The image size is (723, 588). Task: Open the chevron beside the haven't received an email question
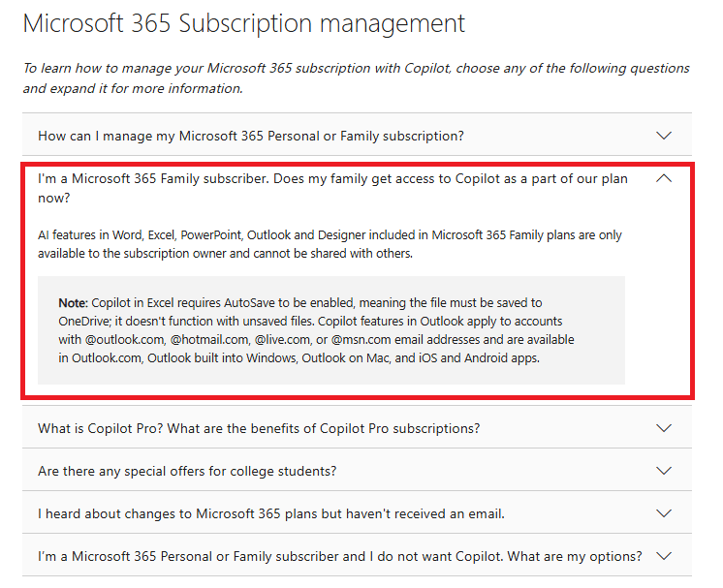pyautogui.click(x=663, y=513)
